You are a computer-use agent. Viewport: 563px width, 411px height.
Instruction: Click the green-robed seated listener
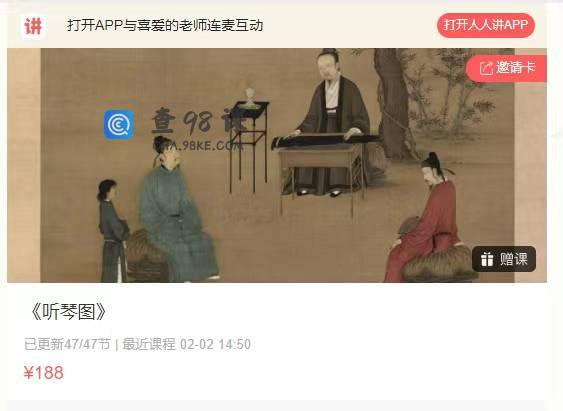(x=178, y=210)
